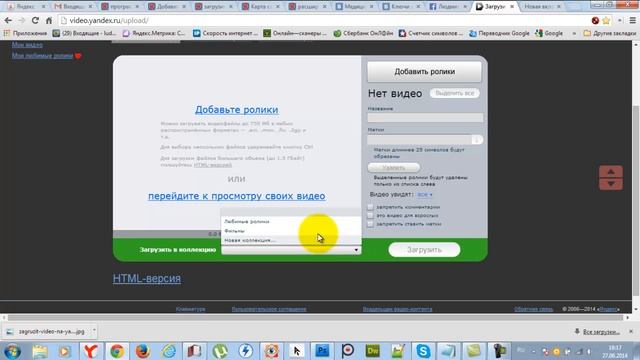The height and width of the screenshot is (360, 640).
Task: Click the 'Загрузить' upload button
Action: (424, 250)
